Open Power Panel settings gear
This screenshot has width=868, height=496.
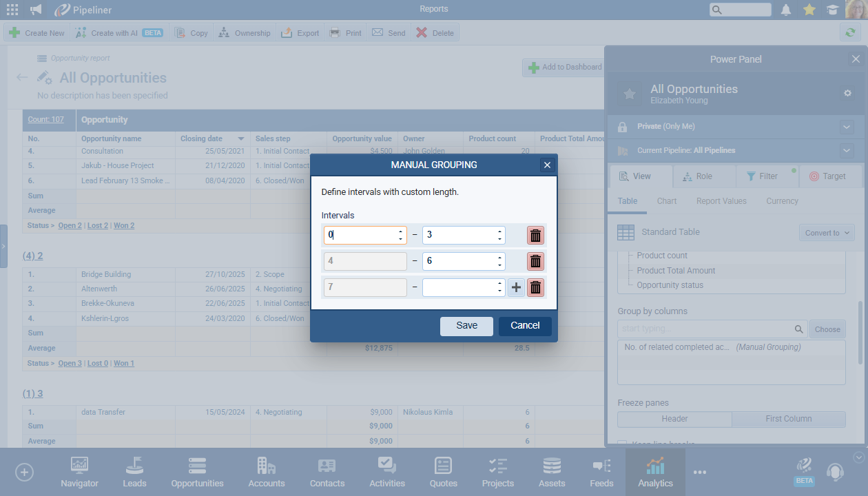[x=847, y=93]
